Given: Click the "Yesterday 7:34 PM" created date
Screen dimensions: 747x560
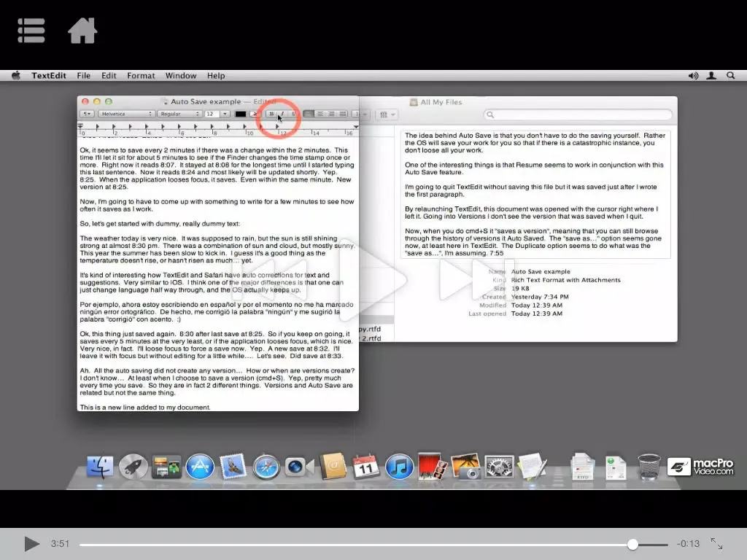Looking at the screenshot, I should [x=540, y=297].
